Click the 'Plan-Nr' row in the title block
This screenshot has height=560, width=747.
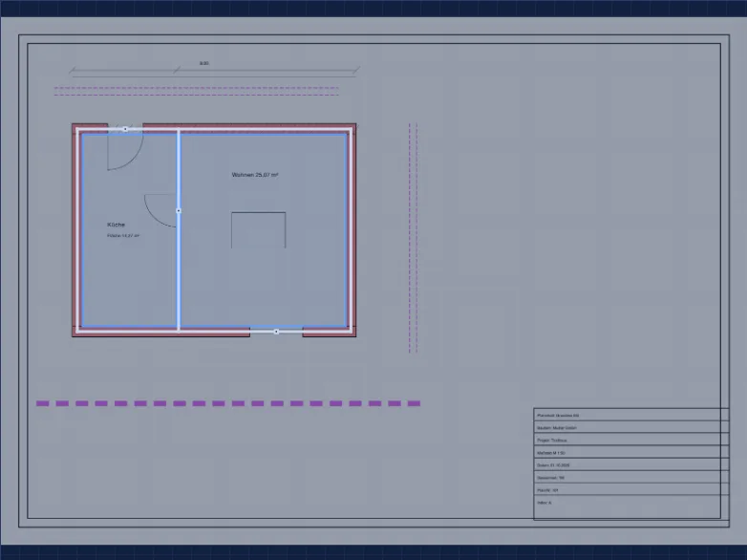coord(630,489)
